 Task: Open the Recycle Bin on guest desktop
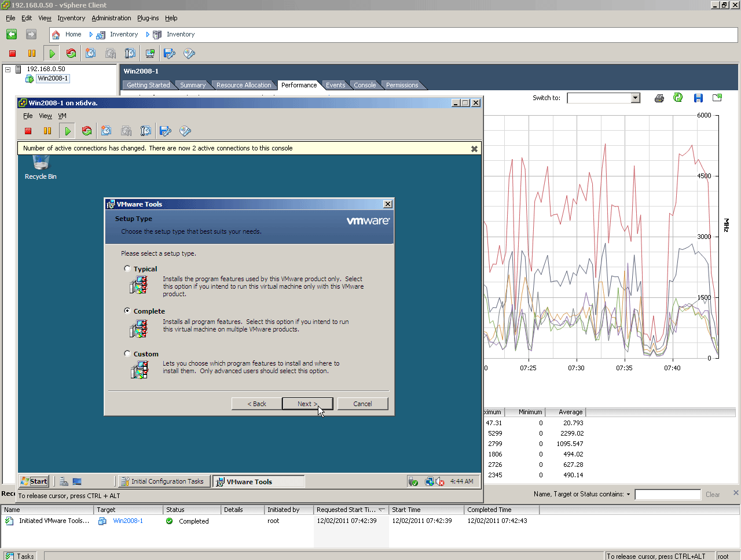pyautogui.click(x=41, y=168)
